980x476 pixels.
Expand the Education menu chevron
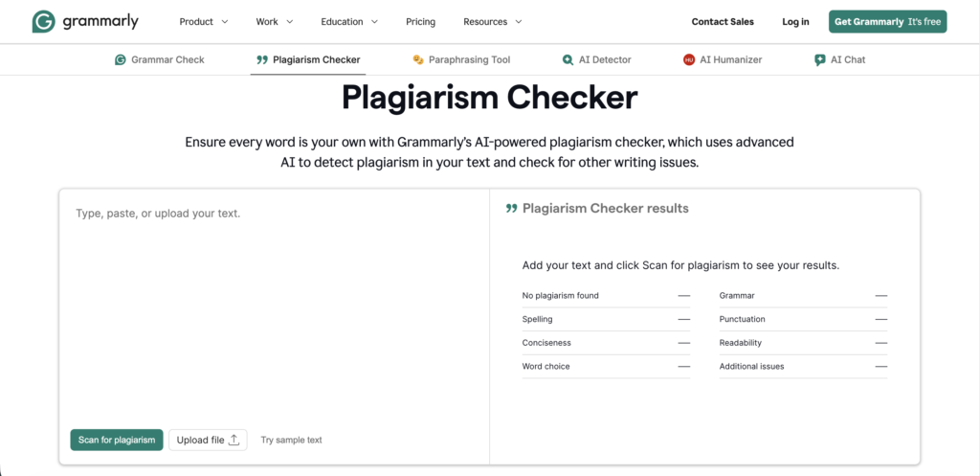coord(374,22)
